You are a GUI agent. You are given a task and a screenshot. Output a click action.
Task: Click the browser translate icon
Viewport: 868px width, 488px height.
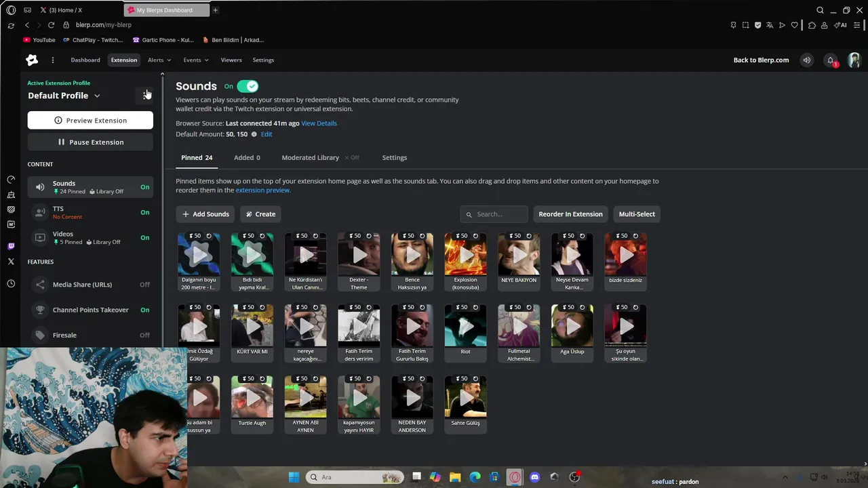tap(770, 25)
